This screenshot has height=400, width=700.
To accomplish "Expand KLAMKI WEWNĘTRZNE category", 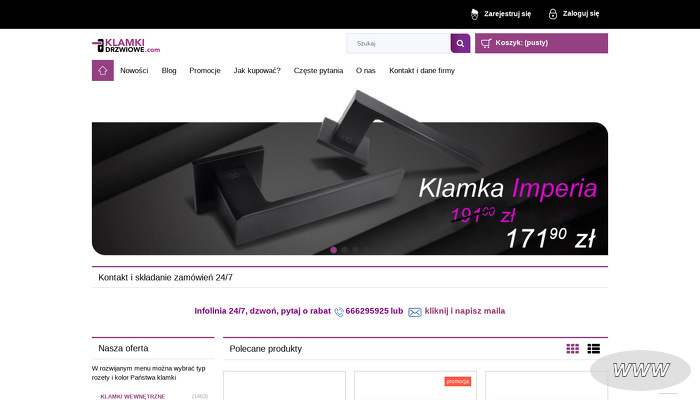I will [x=133, y=396].
